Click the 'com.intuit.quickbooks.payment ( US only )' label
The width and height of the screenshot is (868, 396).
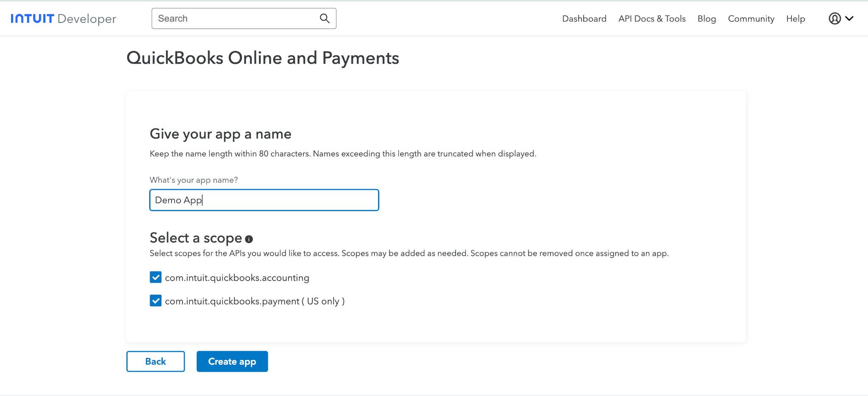255,301
